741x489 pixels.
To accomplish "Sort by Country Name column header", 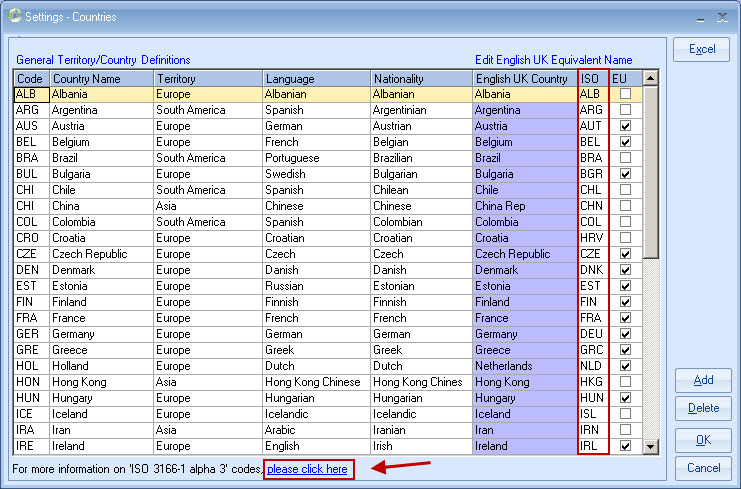I will (x=100, y=79).
